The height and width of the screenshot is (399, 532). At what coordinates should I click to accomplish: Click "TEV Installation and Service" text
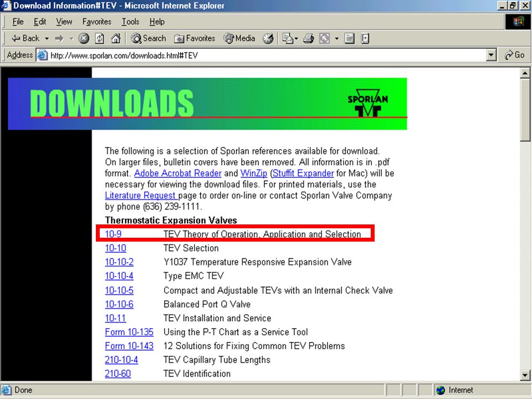point(217,318)
